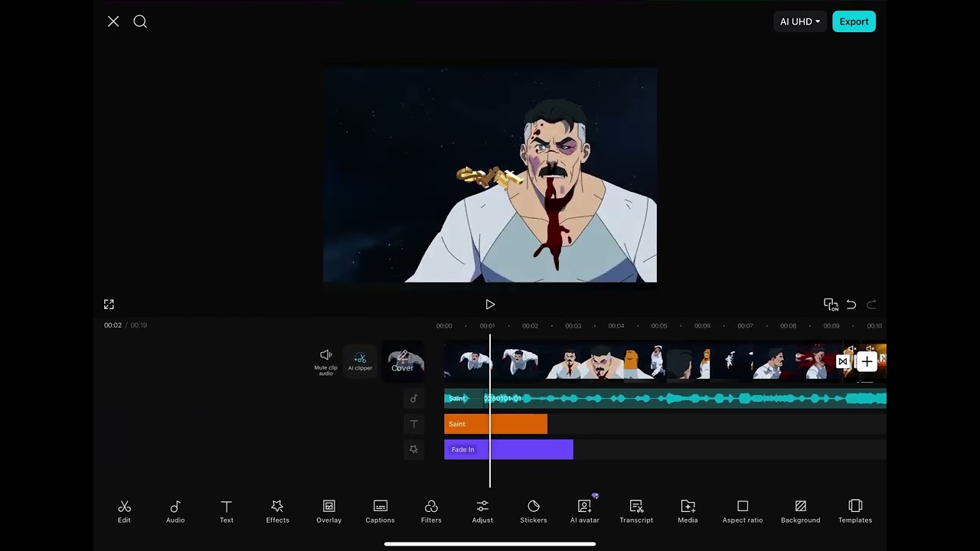Open the Overlay tool
The width and height of the screenshot is (980, 551).
tap(328, 511)
